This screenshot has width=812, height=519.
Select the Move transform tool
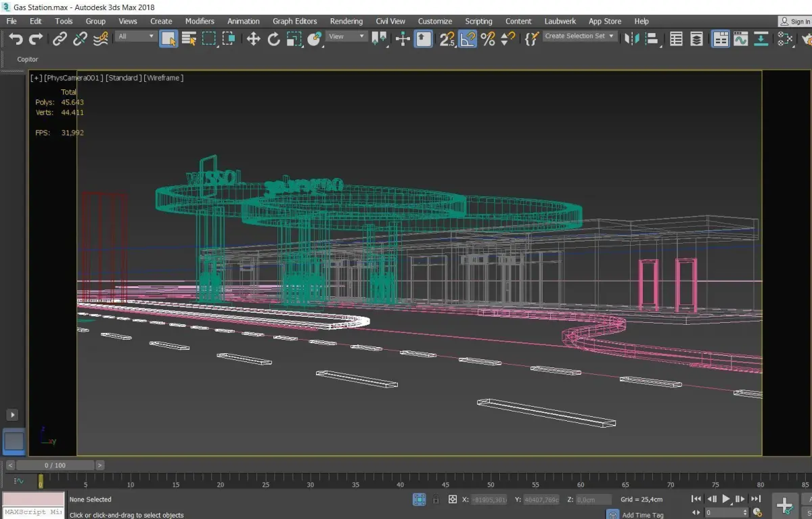[x=253, y=39]
